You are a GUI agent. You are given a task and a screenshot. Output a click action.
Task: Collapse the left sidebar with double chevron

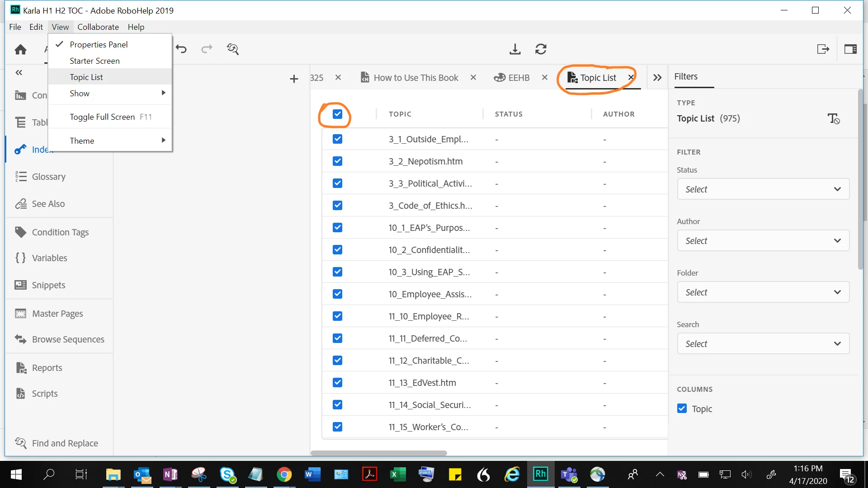(x=19, y=72)
